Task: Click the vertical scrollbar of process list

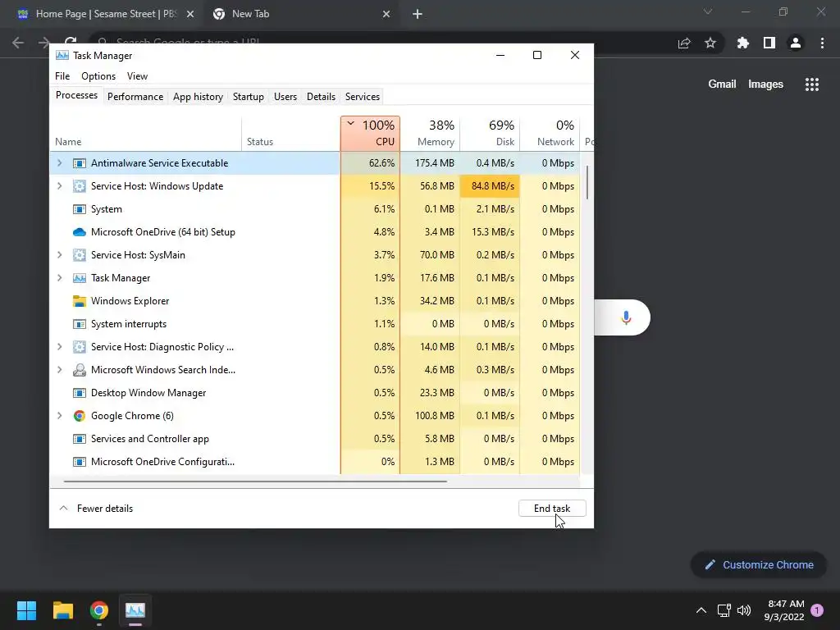Action: 587,183
